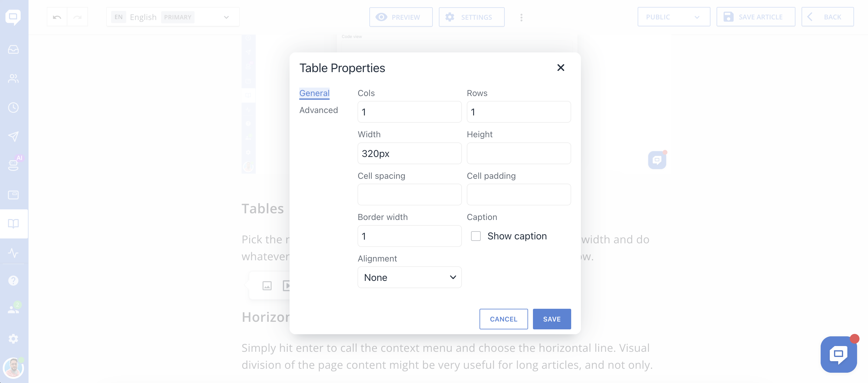
Task: Expand the Public visibility dropdown
Action: [673, 17]
